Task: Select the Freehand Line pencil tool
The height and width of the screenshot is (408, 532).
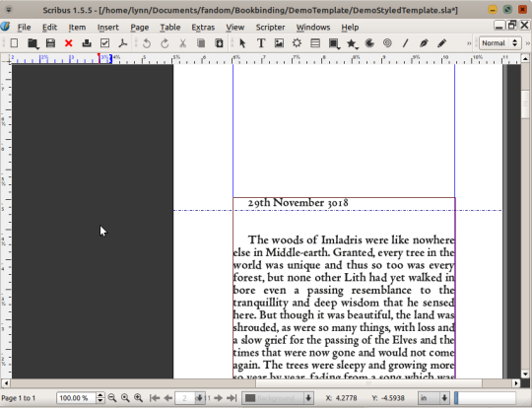Action: coord(441,43)
